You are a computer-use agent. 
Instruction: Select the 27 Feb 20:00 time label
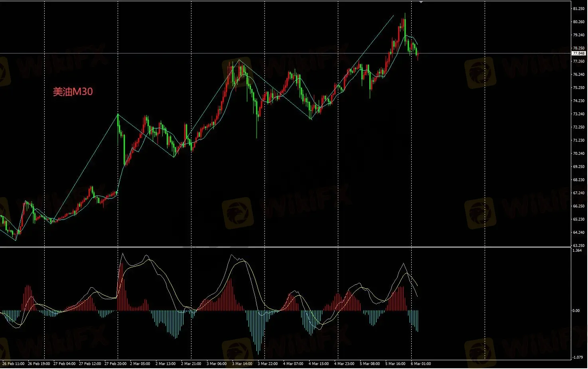click(x=115, y=364)
